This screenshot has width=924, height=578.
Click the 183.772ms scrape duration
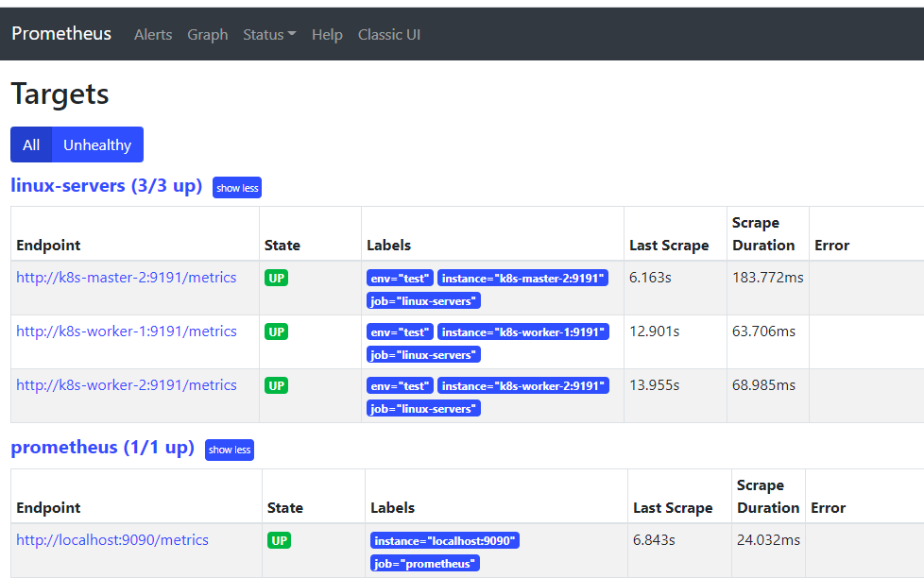(x=768, y=278)
